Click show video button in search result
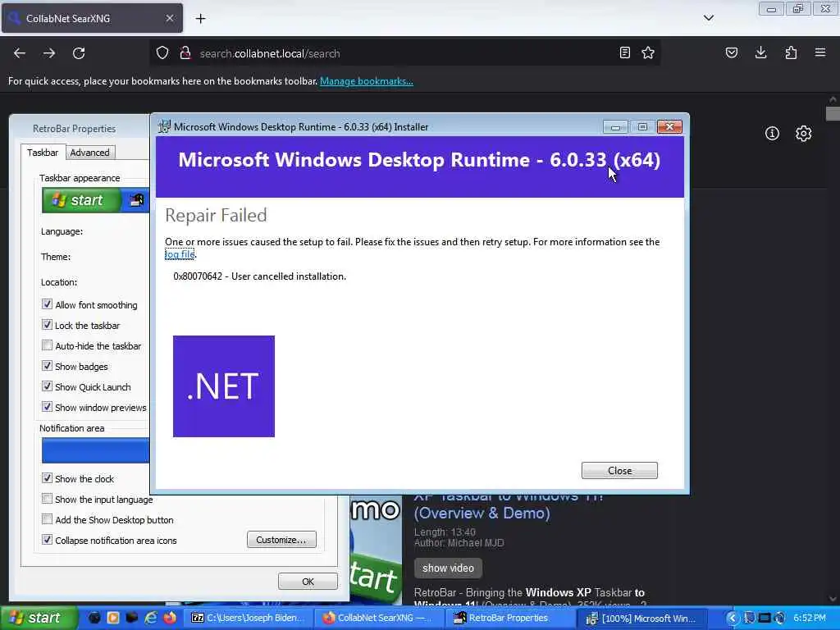840x630 pixels. pyautogui.click(x=448, y=568)
